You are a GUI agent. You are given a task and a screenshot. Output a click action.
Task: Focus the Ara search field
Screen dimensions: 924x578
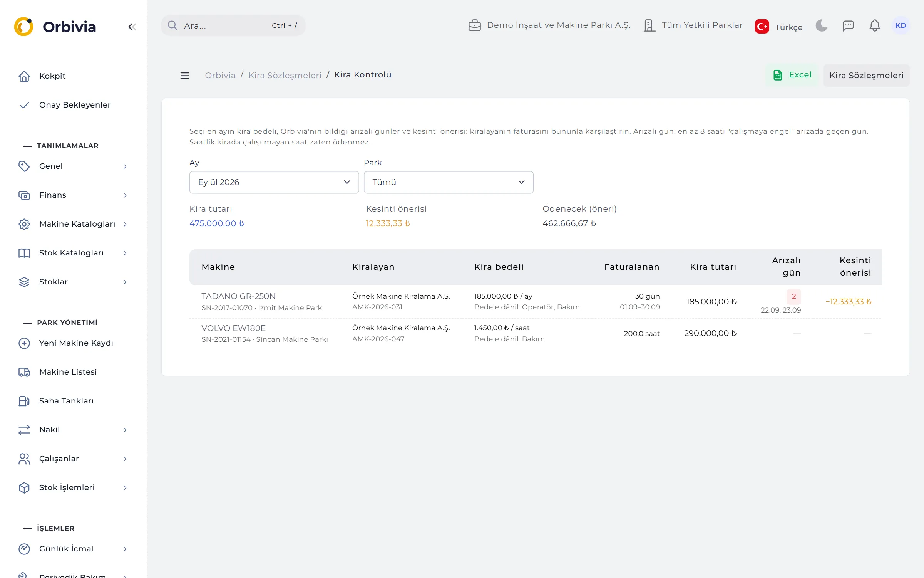click(x=233, y=25)
